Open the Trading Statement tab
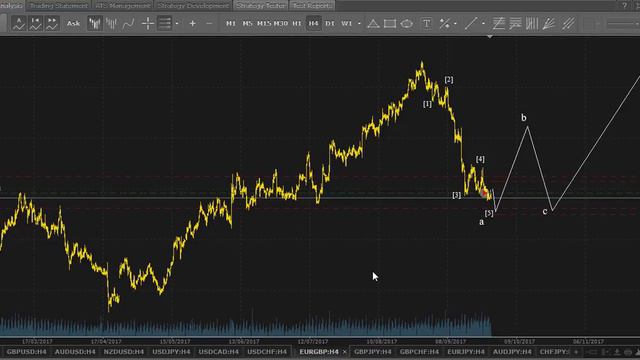This screenshot has width=640, height=360. (x=59, y=5)
